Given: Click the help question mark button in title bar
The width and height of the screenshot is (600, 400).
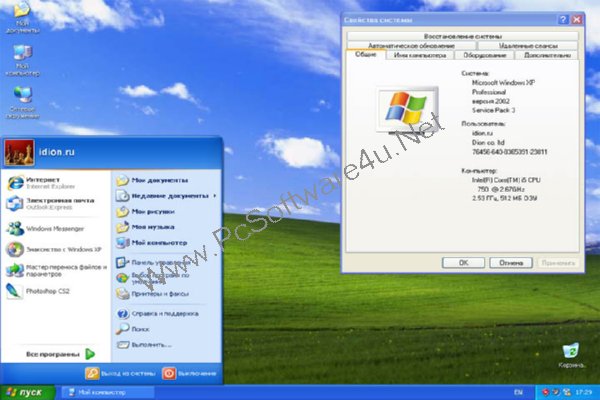Looking at the screenshot, I should (x=563, y=20).
